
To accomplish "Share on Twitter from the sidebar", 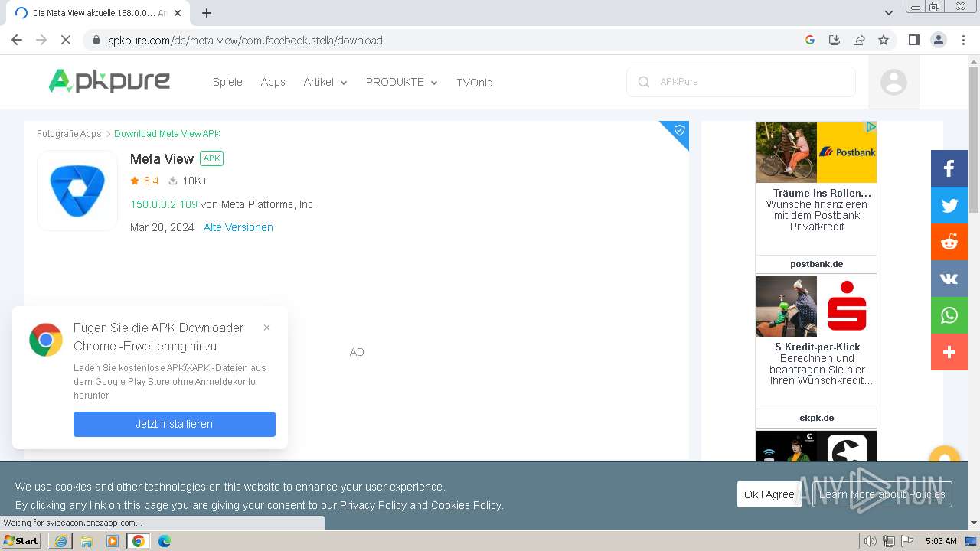I will 949,205.
